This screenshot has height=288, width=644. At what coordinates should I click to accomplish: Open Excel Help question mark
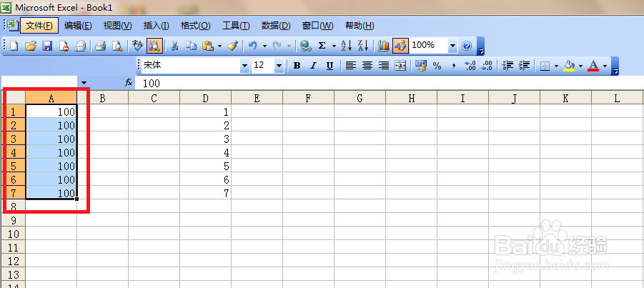coord(467,46)
